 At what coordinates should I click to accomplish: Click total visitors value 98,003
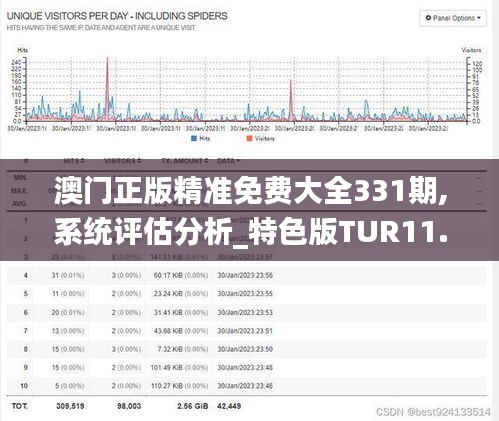129,406
